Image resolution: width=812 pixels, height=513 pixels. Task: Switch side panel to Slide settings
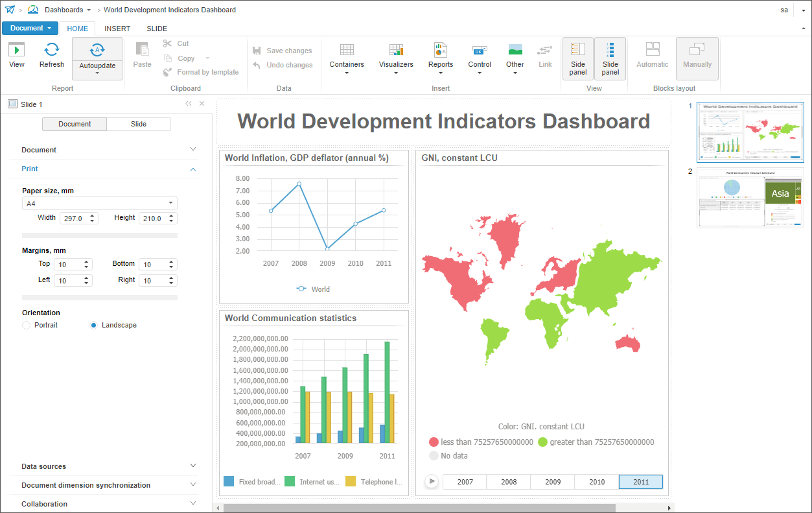click(x=139, y=124)
